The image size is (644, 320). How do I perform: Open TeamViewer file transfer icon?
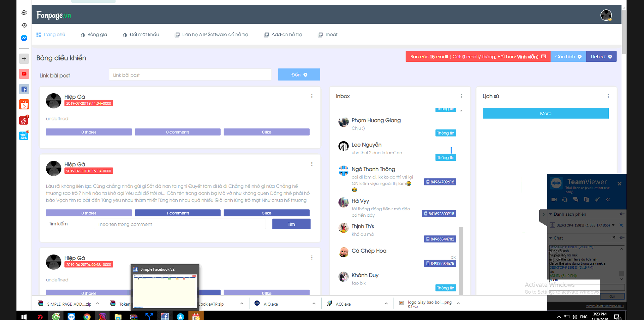point(586,200)
